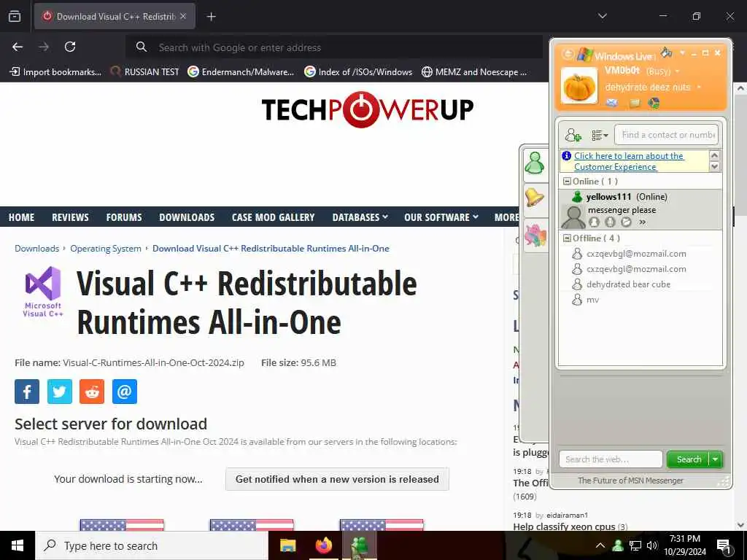Viewport: 747px width, 560px height.
Task: Open The Future of MSN Messenger link
Action: tap(630, 481)
